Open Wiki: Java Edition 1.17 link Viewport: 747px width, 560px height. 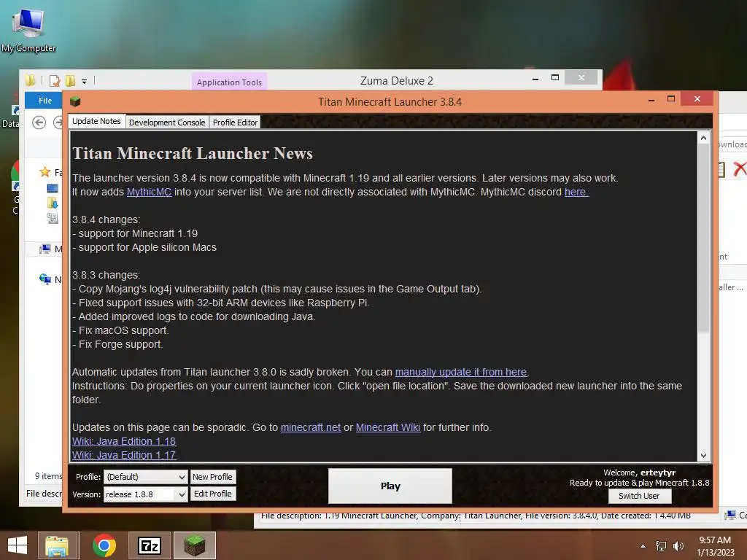click(124, 455)
